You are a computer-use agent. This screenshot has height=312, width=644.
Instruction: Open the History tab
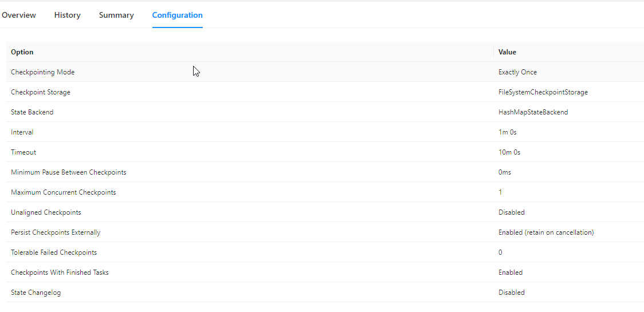click(x=67, y=15)
